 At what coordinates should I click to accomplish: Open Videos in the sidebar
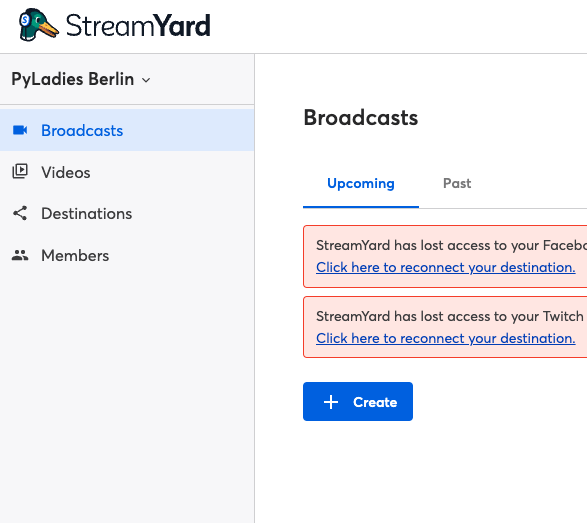(127, 172)
